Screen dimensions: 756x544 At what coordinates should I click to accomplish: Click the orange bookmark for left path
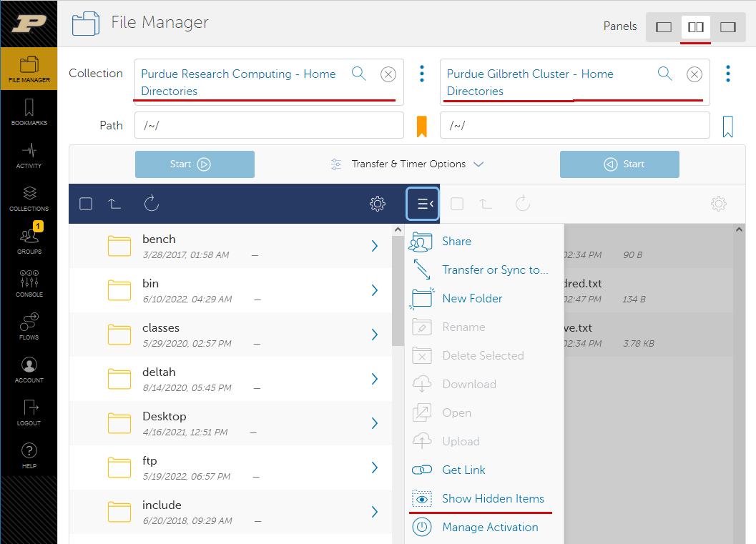click(422, 127)
